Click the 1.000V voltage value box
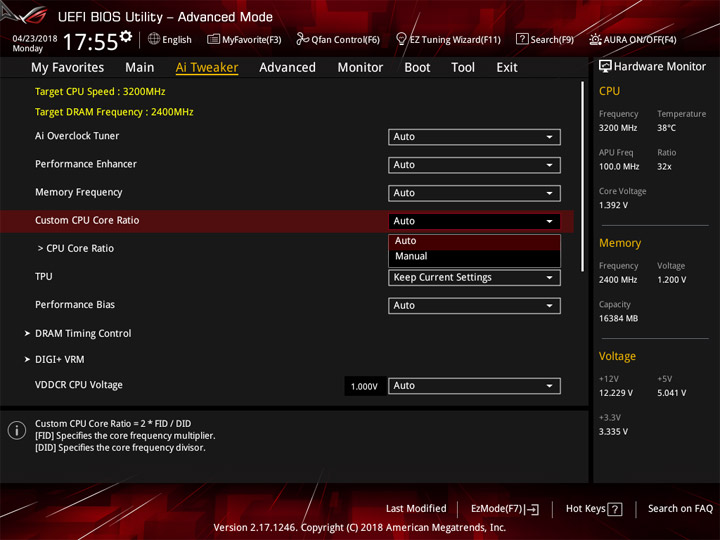Screen dimensions: 720x540 (x=364, y=386)
